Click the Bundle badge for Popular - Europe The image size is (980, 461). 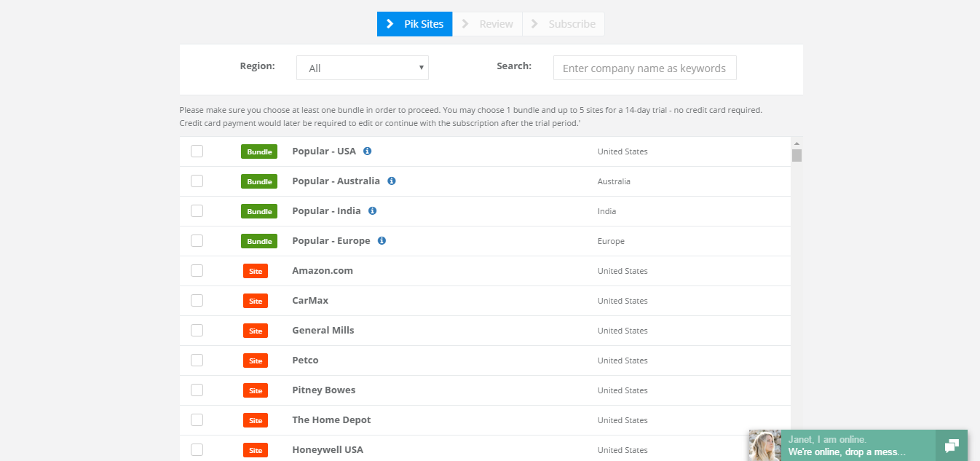point(259,241)
